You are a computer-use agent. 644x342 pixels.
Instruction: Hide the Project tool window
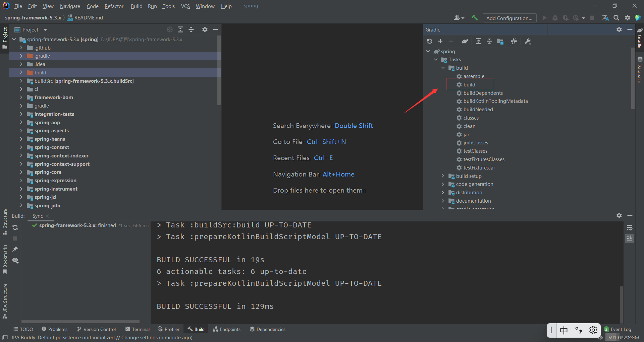pyautogui.click(x=216, y=29)
